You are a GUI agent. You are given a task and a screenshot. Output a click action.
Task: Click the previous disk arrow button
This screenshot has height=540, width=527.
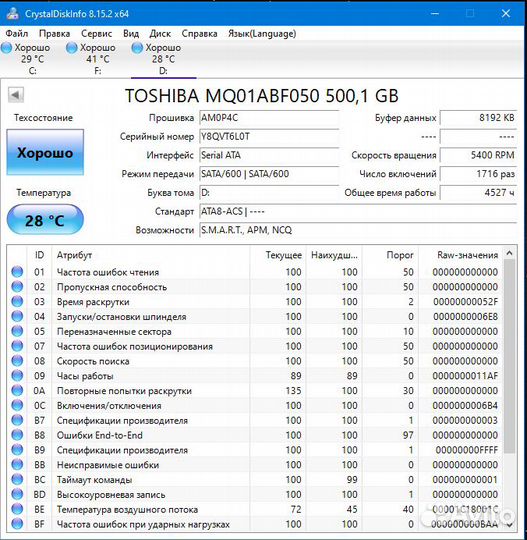click(x=16, y=95)
